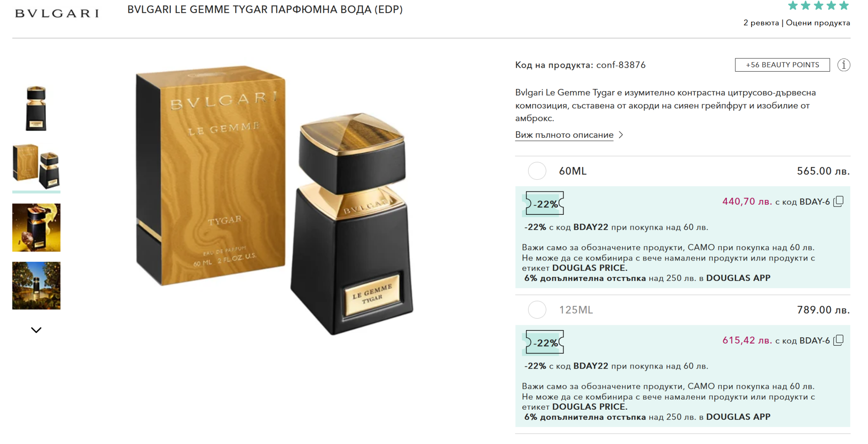Open the BVLGARI brand logo
Viewport: 868px width, 444px height.
(57, 14)
